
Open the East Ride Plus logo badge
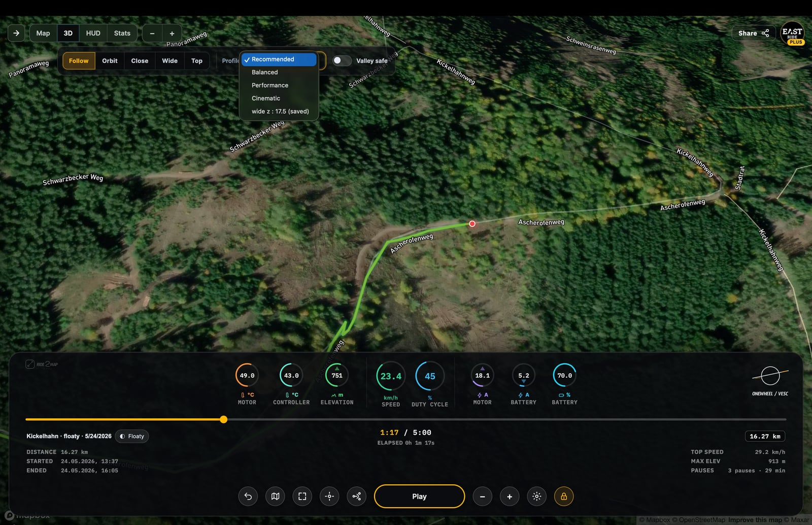792,33
